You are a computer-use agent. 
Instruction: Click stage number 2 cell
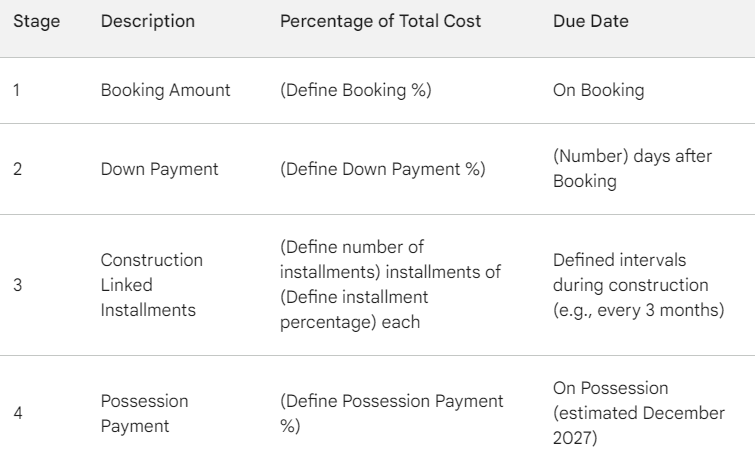(17, 169)
